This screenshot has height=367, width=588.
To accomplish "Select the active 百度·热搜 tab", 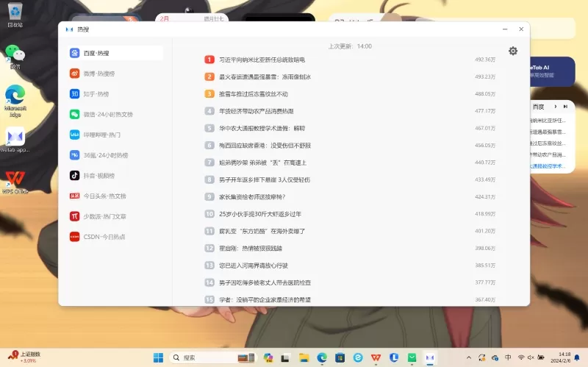I will (x=96, y=53).
